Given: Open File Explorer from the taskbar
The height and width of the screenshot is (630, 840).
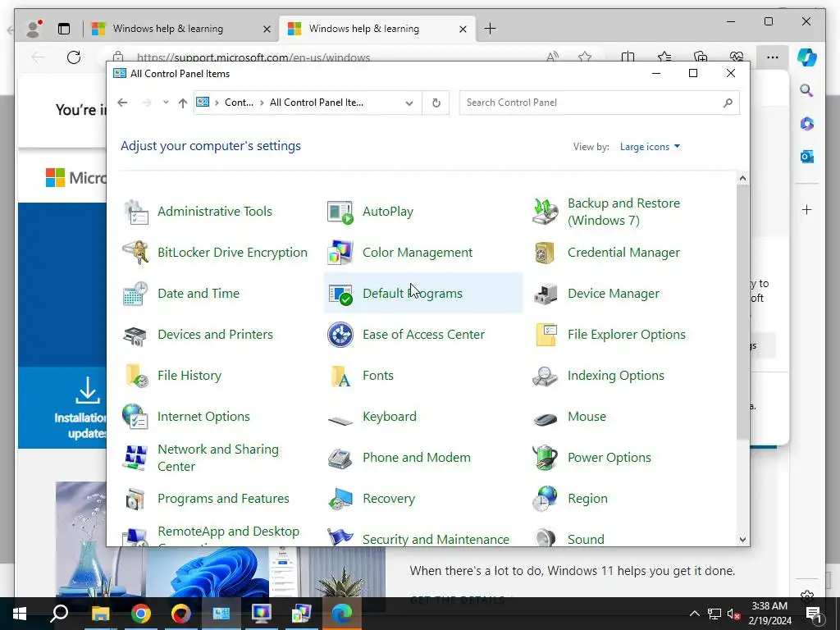Looking at the screenshot, I should coord(100,614).
